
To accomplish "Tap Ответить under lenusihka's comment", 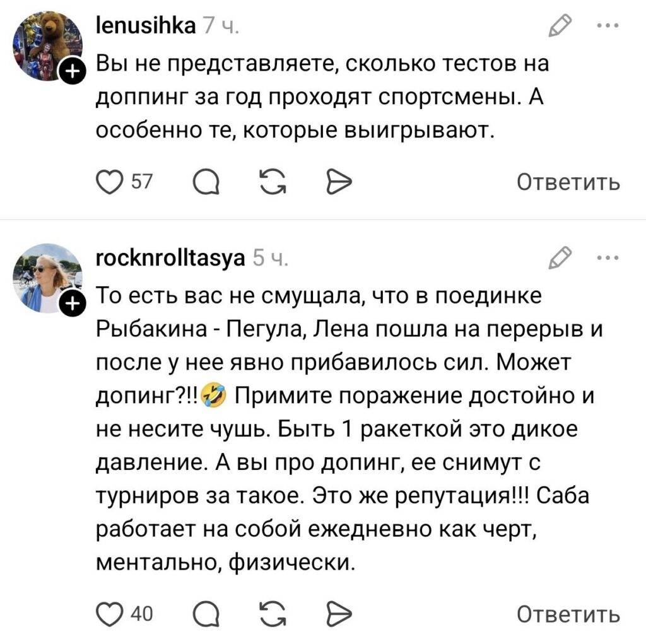I will [568, 183].
